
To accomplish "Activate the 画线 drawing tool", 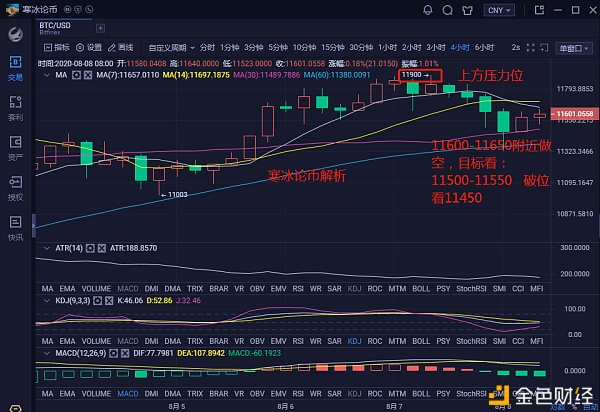I will pyautogui.click(x=120, y=47).
